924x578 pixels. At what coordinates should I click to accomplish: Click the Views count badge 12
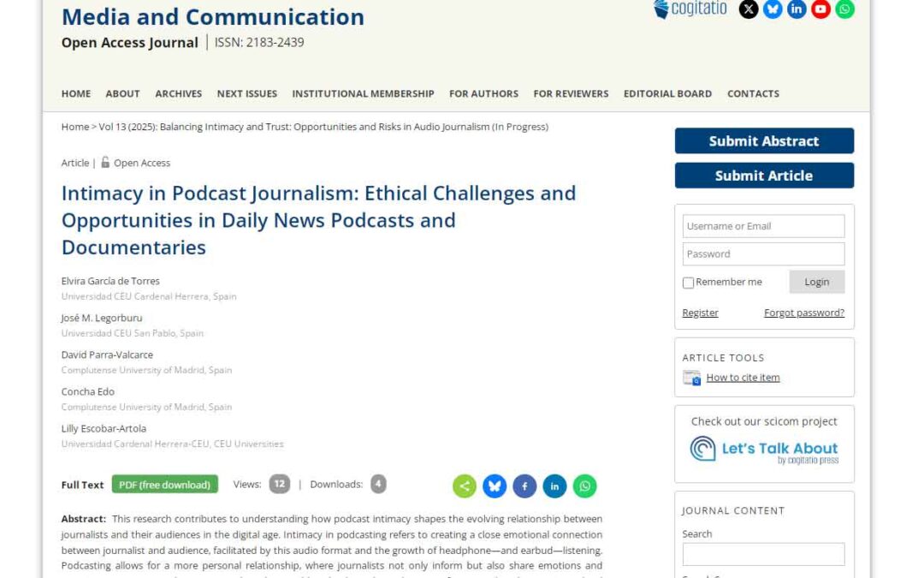click(x=279, y=484)
